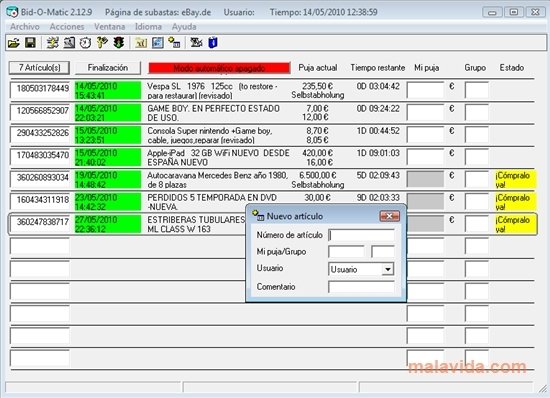
Task: Open the Archivo menu
Action: point(25,27)
